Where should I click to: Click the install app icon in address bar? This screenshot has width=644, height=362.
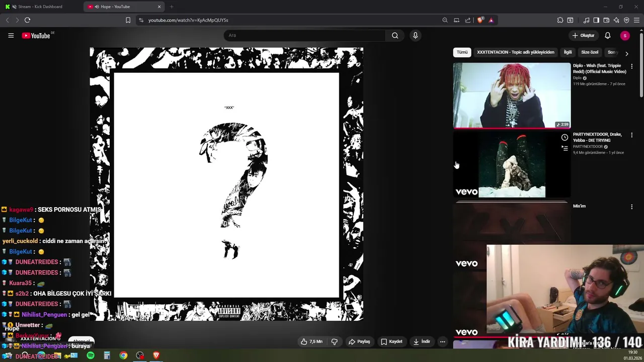click(x=456, y=20)
